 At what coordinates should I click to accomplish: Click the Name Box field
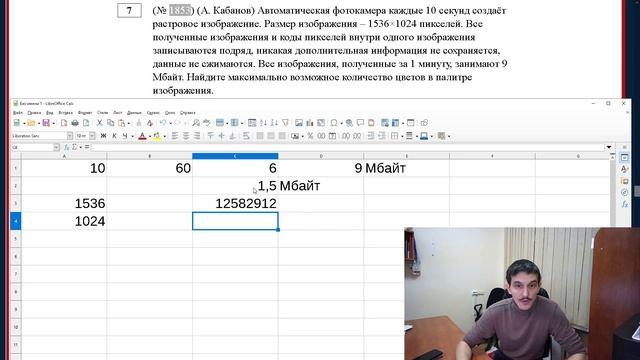coord(32,147)
